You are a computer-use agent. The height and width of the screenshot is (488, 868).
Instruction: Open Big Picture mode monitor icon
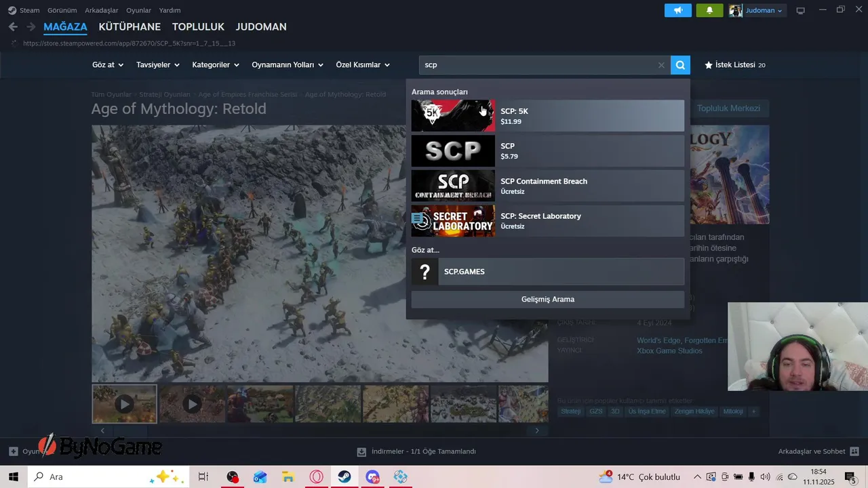[800, 10]
